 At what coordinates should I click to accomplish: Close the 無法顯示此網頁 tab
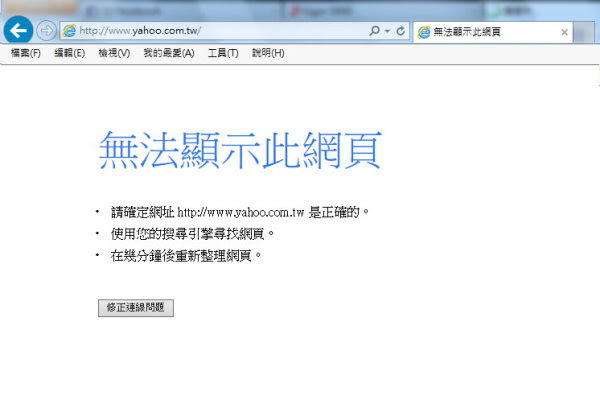point(564,33)
